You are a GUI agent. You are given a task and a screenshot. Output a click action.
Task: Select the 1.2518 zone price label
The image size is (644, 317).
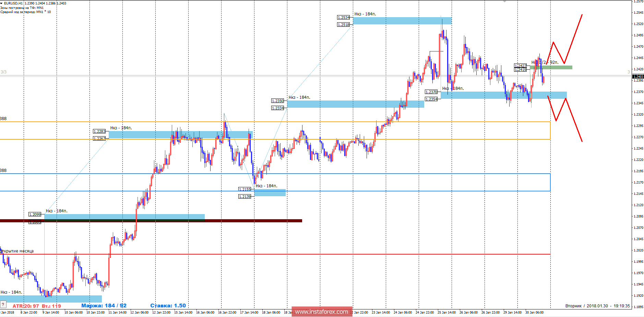coord(343,24)
